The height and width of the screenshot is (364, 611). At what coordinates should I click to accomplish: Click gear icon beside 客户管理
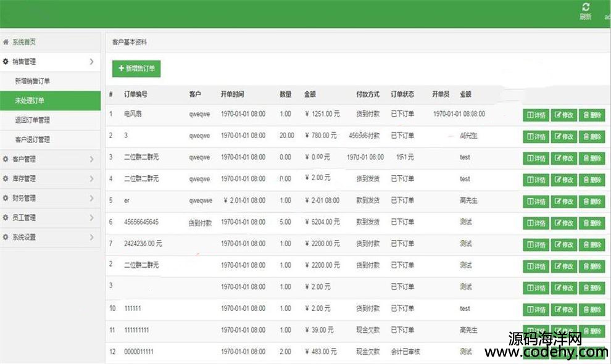(6, 159)
